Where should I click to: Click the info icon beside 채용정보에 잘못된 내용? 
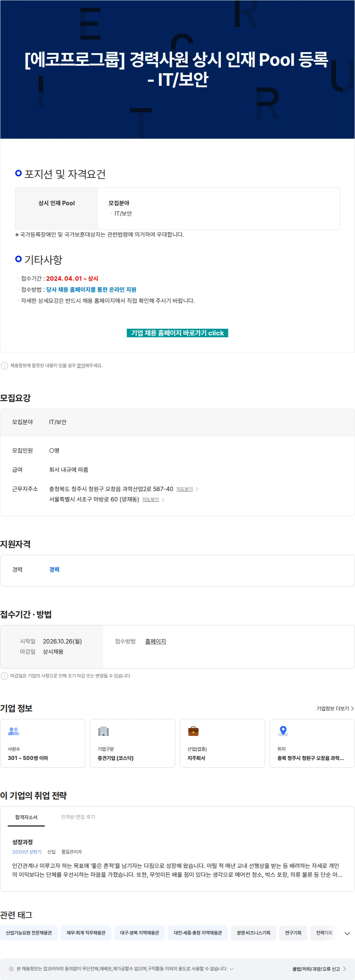[x=4, y=366]
